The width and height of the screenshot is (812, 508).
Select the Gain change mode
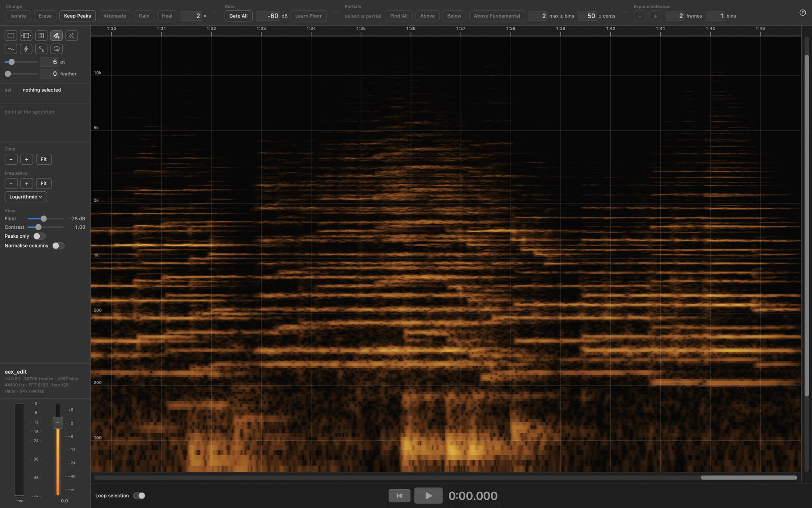tap(144, 16)
